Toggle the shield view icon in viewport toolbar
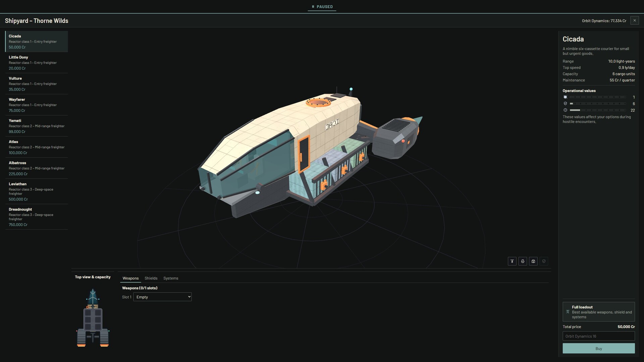This screenshot has width=644, height=362. pos(544,261)
